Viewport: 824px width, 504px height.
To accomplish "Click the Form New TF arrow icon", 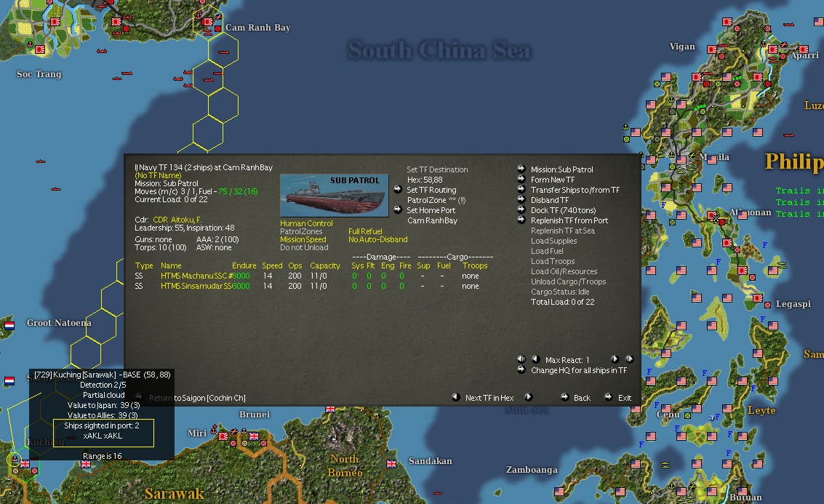I will (x=521, y=179).
